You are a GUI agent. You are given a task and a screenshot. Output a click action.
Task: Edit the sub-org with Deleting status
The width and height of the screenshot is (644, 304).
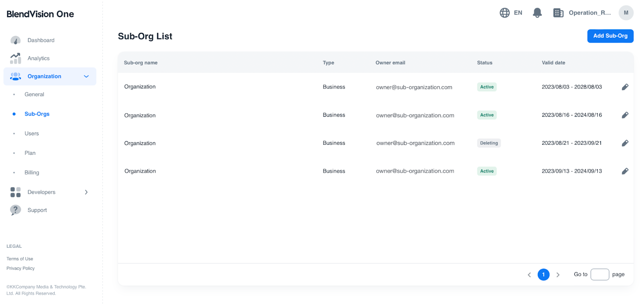625,143
